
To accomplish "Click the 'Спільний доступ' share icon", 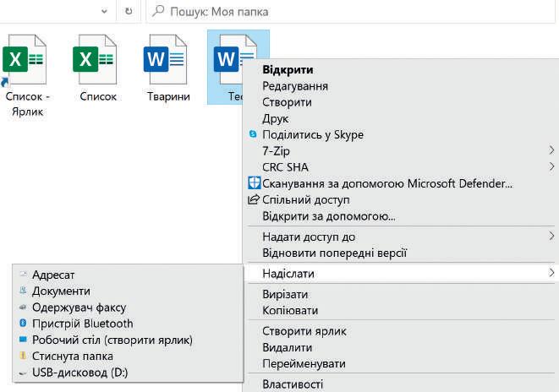I will [252, 200].
